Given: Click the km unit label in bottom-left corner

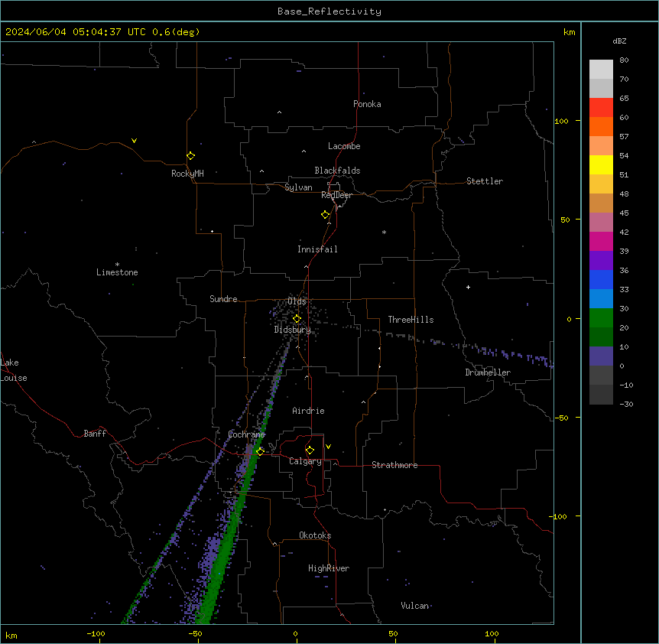Looking at the screenshot, I should tap(11, 636).
